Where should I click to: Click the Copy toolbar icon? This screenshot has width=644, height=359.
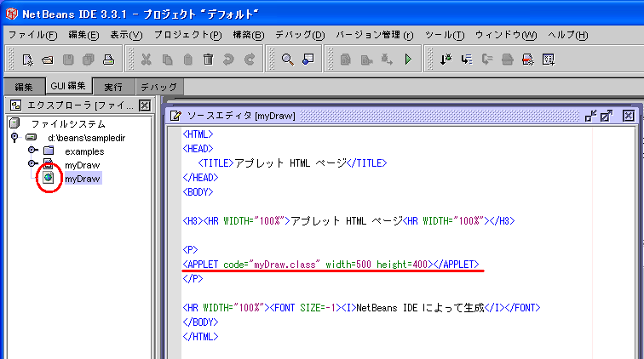coord(167,60)
